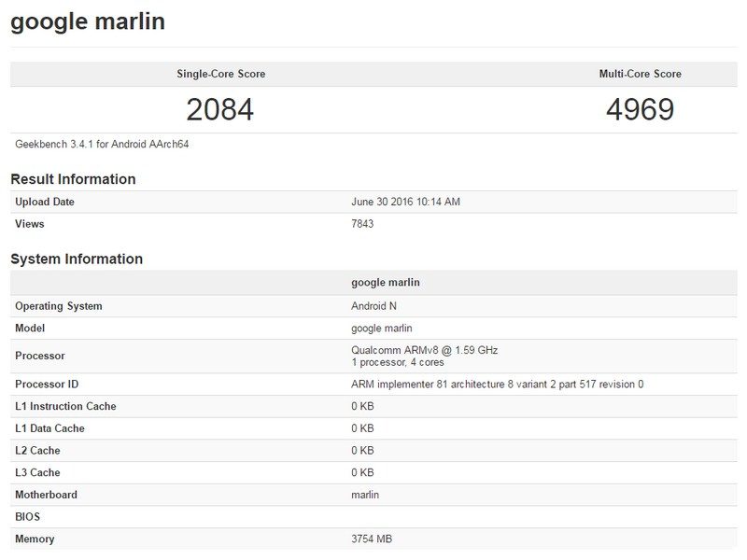Viewport: 747px width, 560px height.
Task: Select the 2084 single-core score value
Action: tap(219, 110)
